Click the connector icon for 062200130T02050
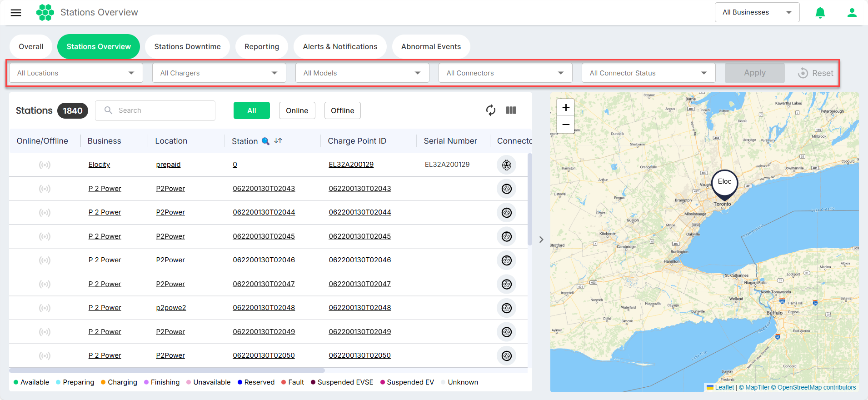Screen dimensions: 868x400 [507, 355]
